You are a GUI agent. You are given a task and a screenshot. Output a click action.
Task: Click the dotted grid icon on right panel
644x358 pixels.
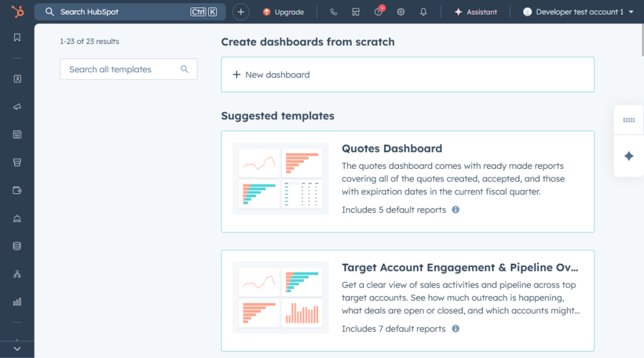coord(629,120)
